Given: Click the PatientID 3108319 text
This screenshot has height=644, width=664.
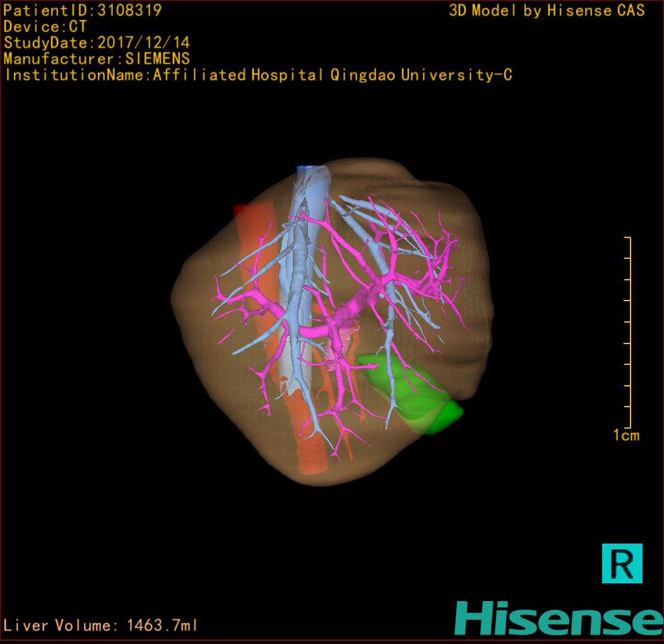Looking at the screenshot, I should coord(83,10).
